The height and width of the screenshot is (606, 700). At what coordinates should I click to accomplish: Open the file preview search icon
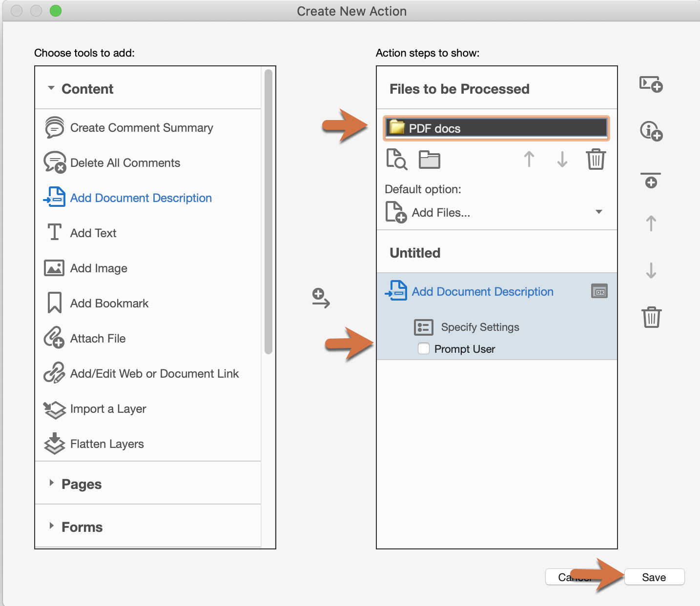(x=396, y=160)
